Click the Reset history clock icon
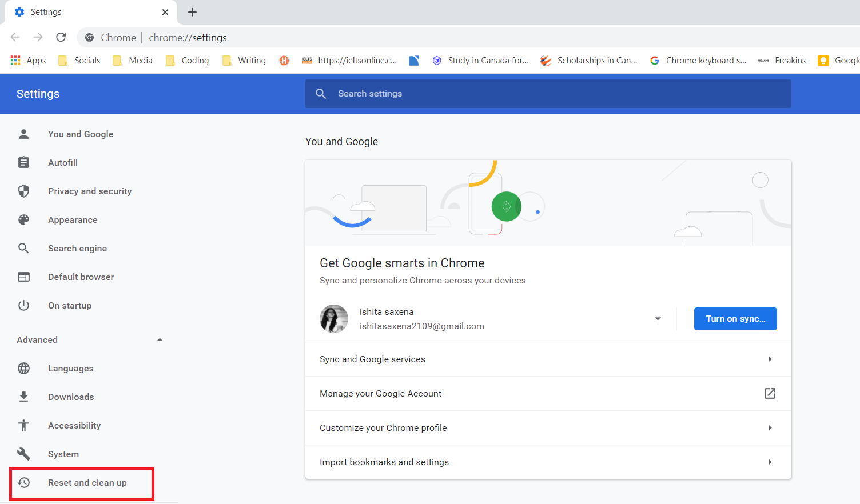 coord(23,482)
